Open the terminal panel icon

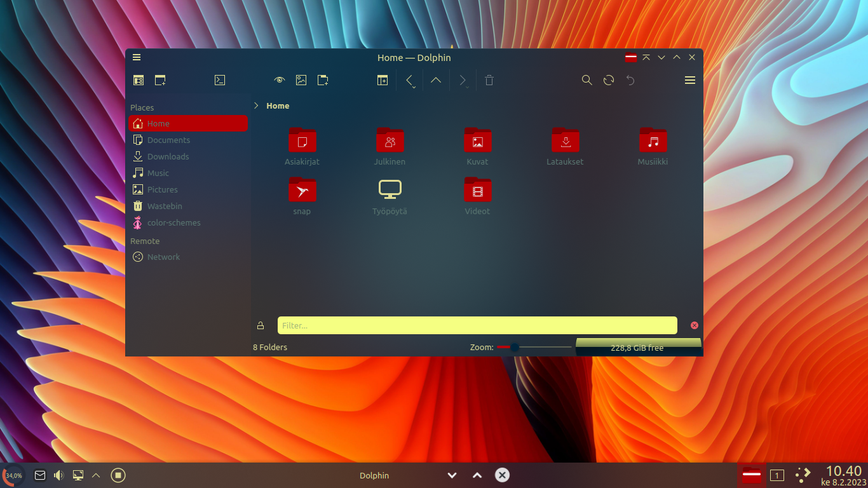(220, 80)
